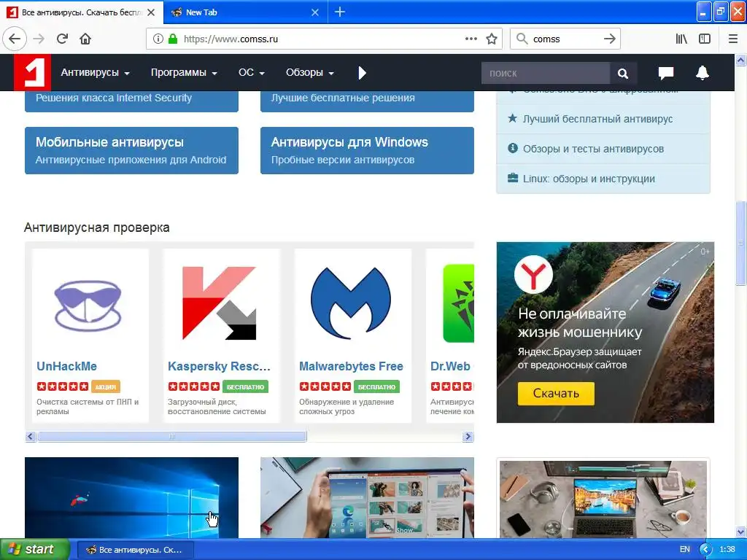Image resolution: width=747 pixels, height=560 pixels.
Task: Open notifications bell icon
Action: coord(703,73)
